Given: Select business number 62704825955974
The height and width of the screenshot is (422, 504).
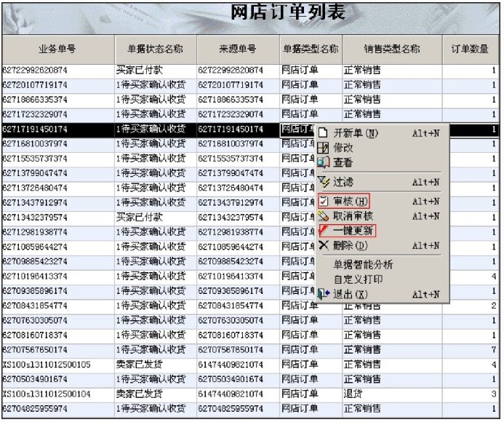Looking at the screenshot, I should (x=35, y=408).
